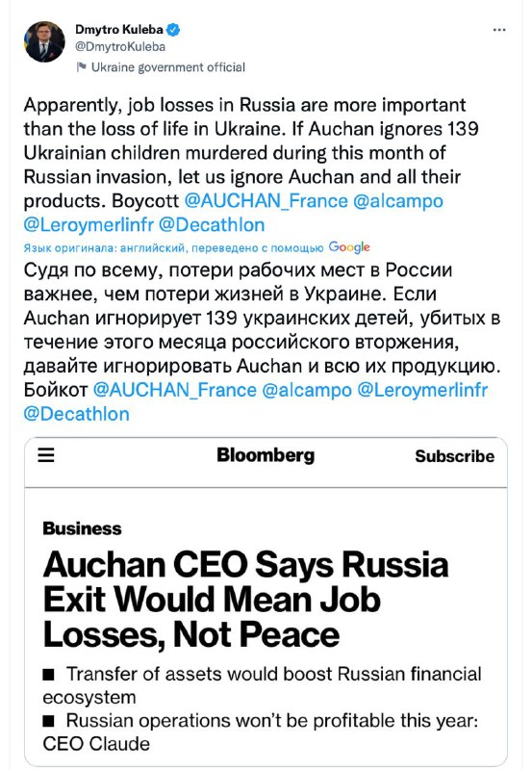Click the Bloomberg Subscribe button
532x770 pixels.
(x=454, y=455)
